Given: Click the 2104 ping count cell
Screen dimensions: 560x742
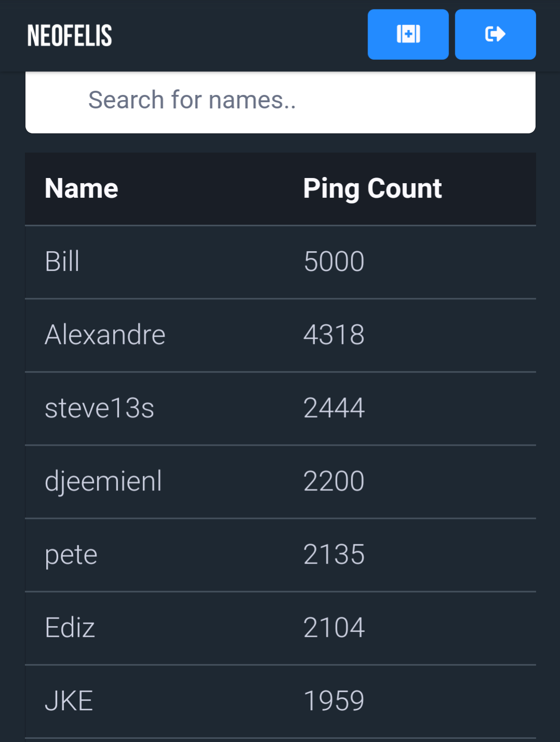Looking at the screenshot, I should (334, 628).
